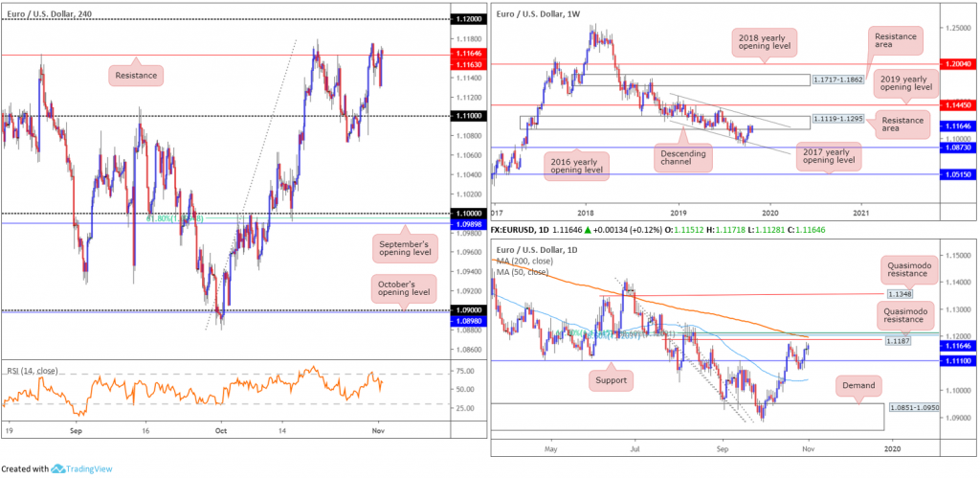Image resolution: width=980 pixels, height=479 pixels.
Task: Click the black 1.11000 price label
Action: [x=468, y=116]
